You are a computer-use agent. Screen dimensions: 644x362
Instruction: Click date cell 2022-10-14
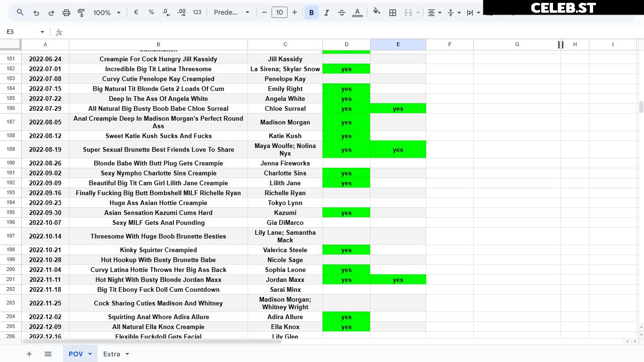[45, 236]
